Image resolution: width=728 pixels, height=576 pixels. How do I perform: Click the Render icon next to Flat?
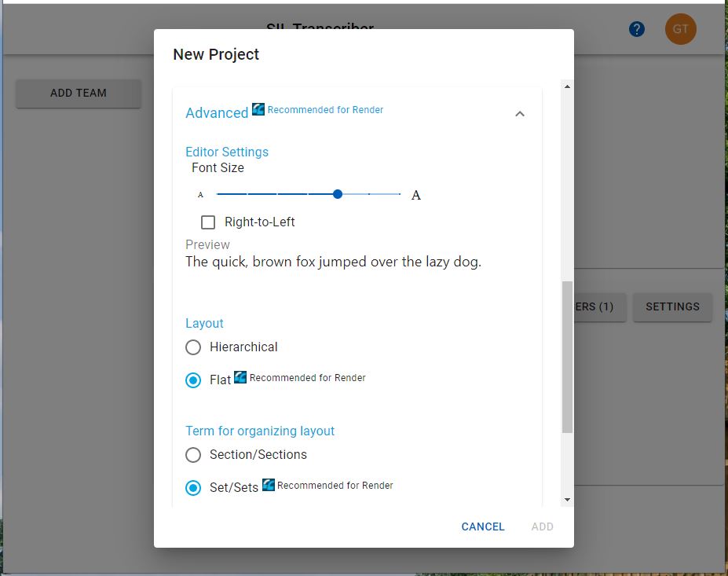point(240,376)
